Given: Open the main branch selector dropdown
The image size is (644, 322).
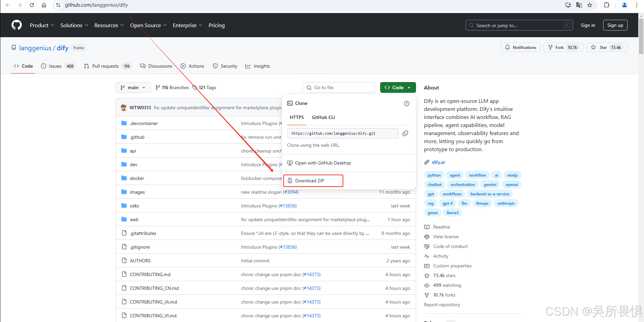Looking at the screenshot, I should (133, 87).
